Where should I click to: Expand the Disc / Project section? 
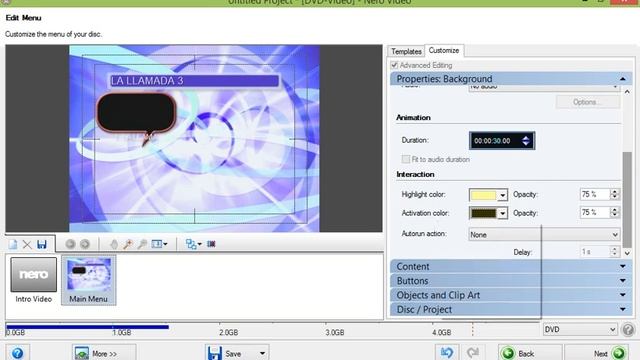tap(511, 309)
